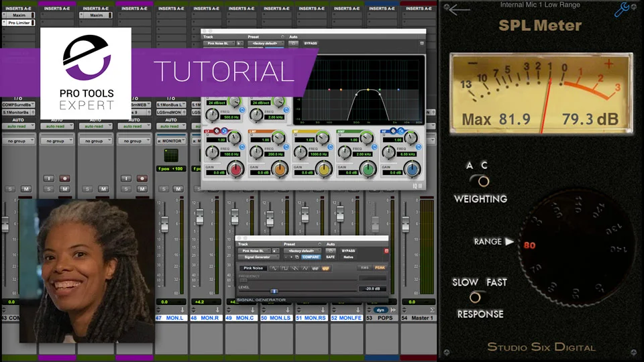Click COMPARE in Signal Generator

tap(311, 257)
